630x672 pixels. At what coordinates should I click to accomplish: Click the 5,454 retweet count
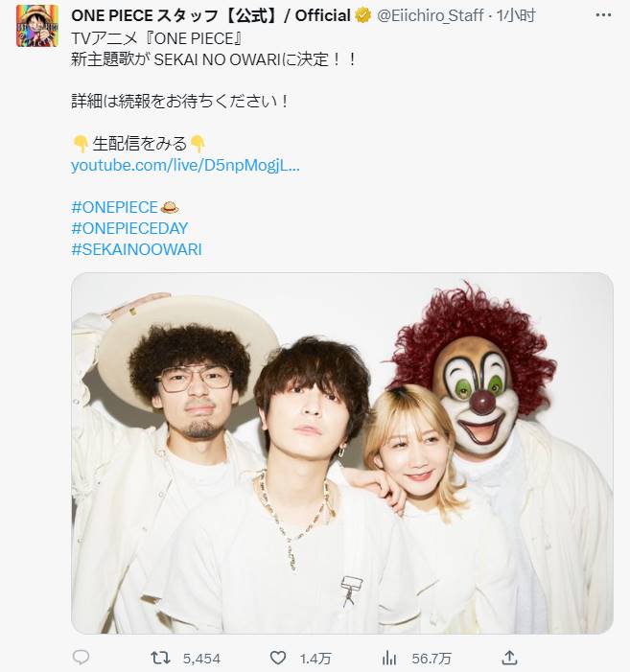click(201, 659)
